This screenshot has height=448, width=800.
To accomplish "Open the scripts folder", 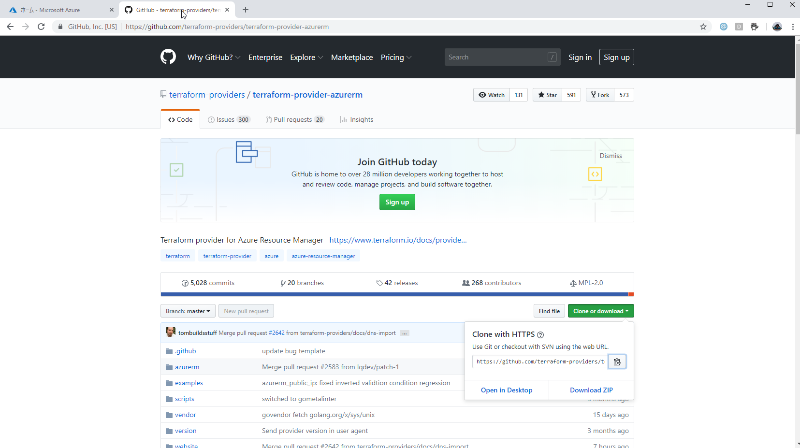I will click(184, 399).
